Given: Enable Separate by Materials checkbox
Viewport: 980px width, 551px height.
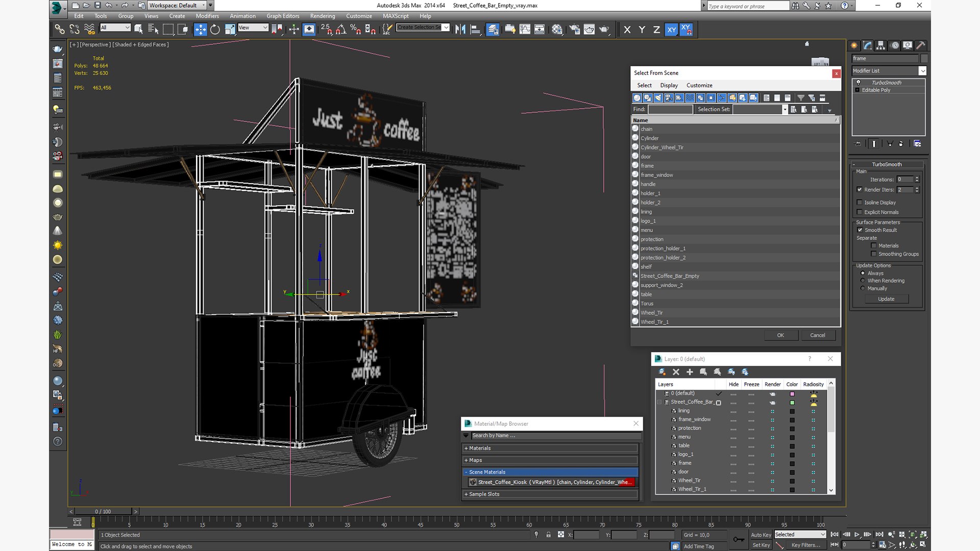Looking at the screenshot, I should pos(874,246).
